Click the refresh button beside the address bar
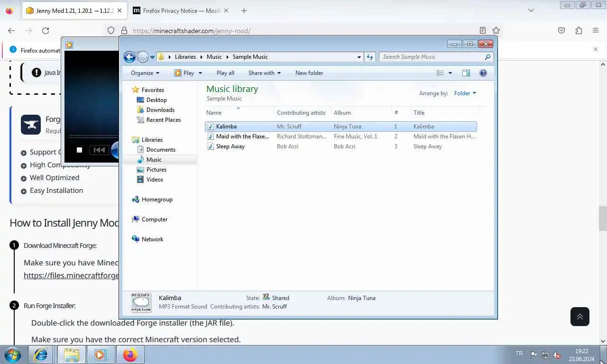The width and height of the screenshot is (607, 364). [x=370, y=57]
